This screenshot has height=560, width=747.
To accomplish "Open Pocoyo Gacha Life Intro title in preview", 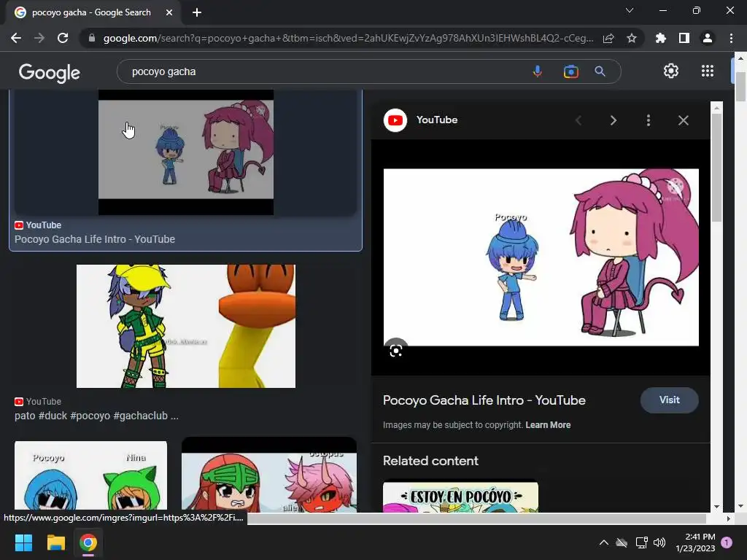I will [x=484, y=400].
